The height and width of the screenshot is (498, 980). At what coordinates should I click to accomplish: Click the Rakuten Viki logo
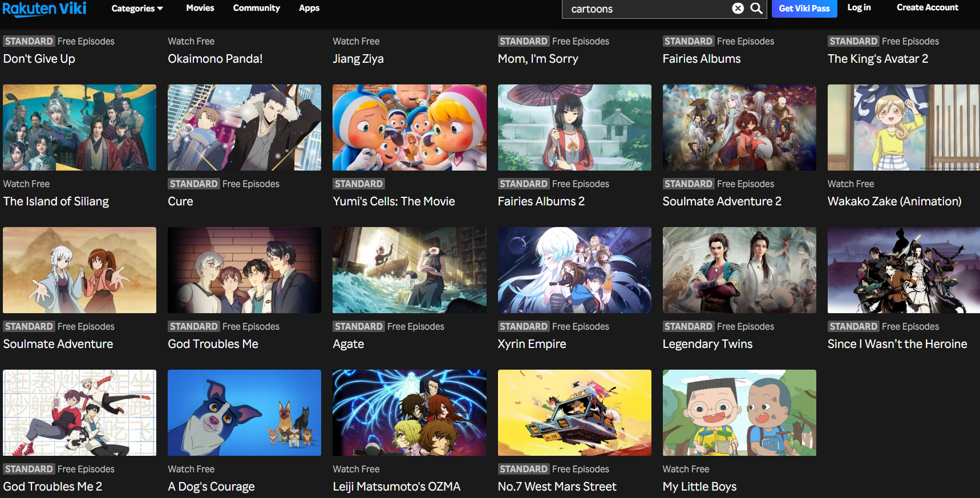coord(44,9)
